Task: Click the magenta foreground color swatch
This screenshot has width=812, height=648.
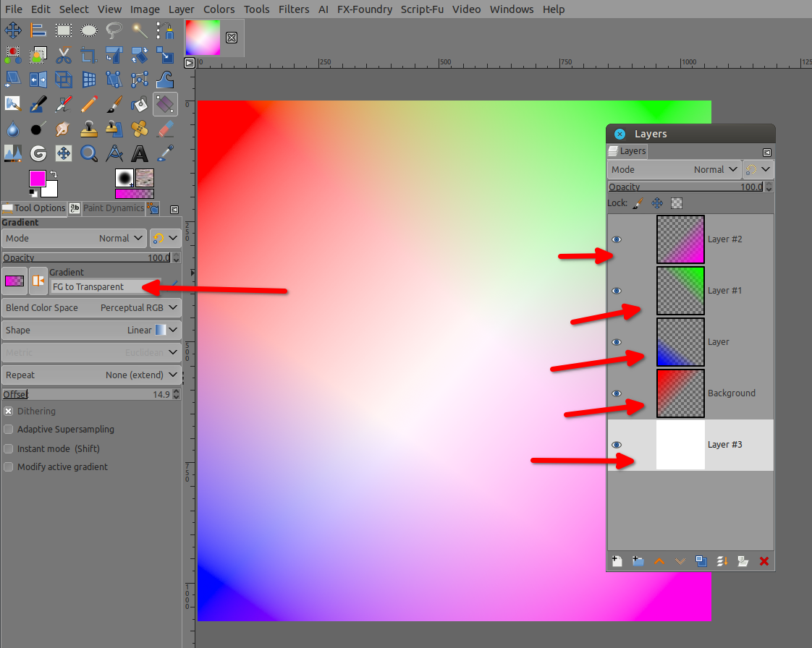Action: click(36, 178)
